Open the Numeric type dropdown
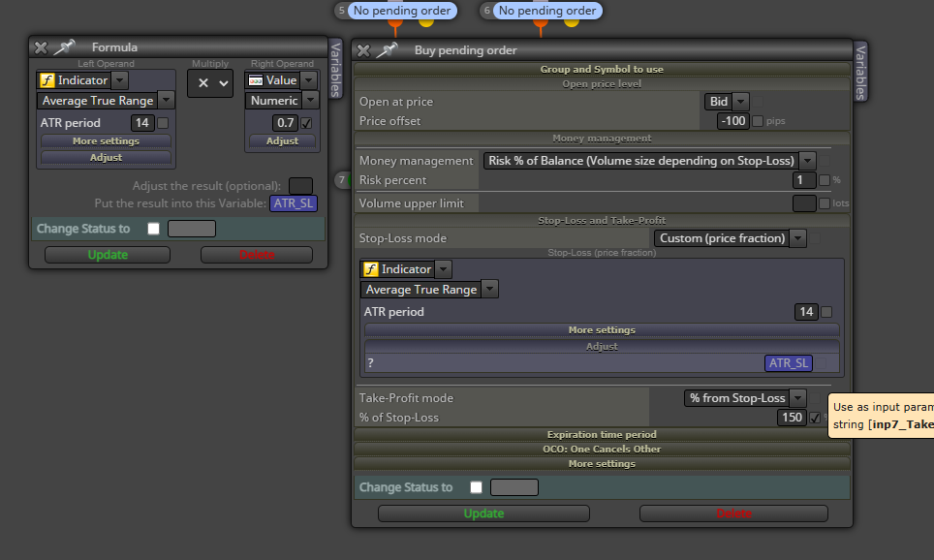Screen dimensions: 934x560 tap(310, 101)
